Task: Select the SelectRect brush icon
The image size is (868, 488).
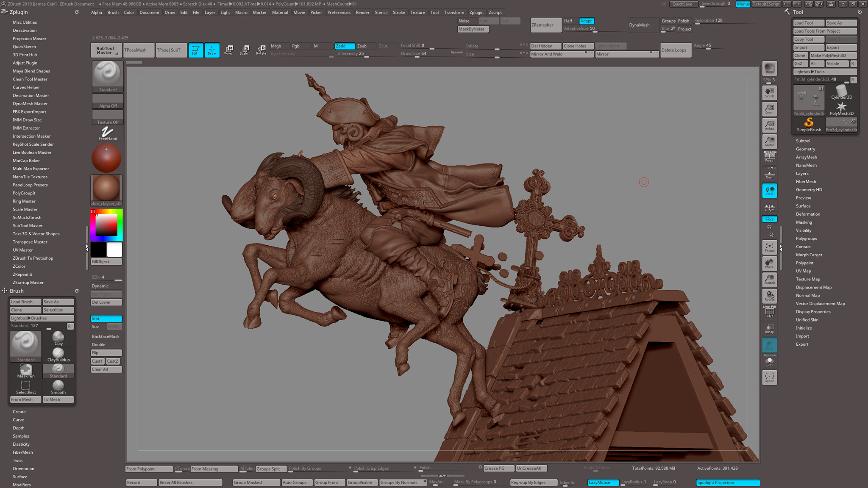Action: click(x=26, y=387)
